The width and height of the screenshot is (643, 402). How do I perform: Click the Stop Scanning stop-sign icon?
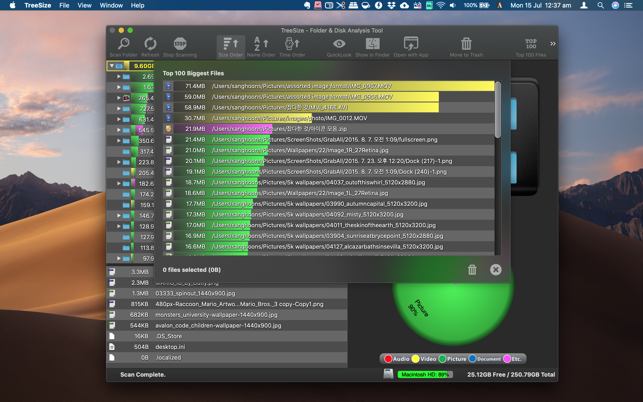180,43
